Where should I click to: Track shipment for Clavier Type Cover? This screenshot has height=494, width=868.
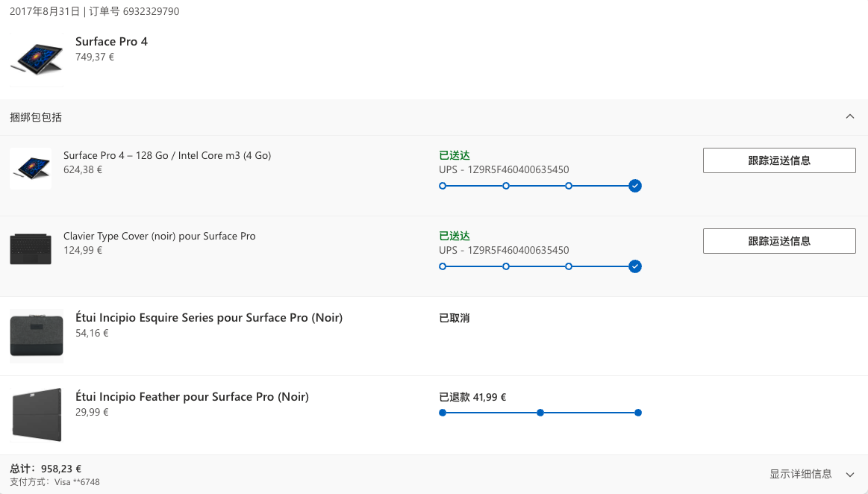(779, 241)
